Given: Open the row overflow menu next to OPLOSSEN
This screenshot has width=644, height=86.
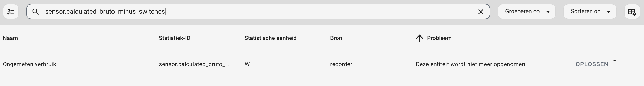Looking at the screenshot, I should click(x=614, y=61).
